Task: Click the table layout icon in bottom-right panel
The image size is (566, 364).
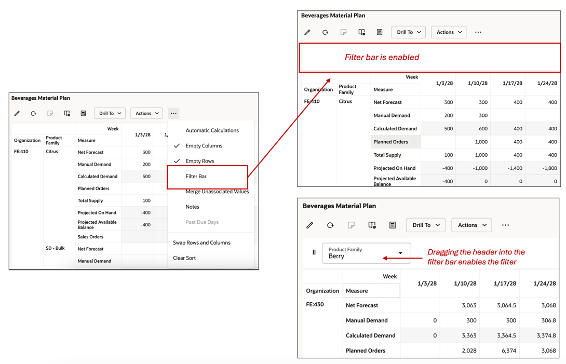Action: coord(372,225)
